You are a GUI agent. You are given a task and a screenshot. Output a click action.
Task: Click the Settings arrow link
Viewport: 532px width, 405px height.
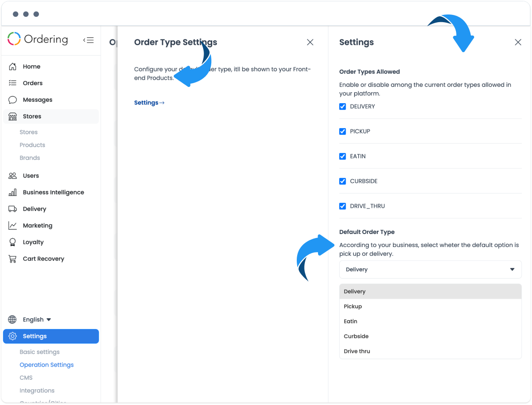(149, 103)
